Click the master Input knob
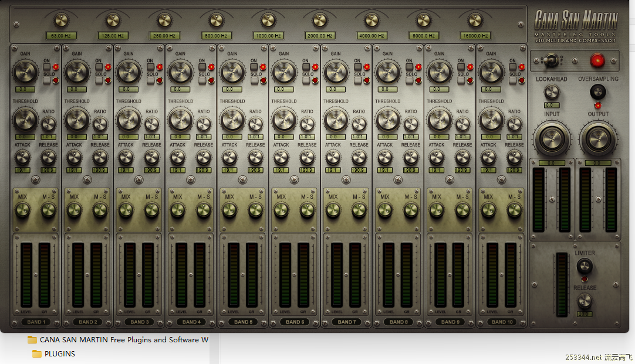The image size is (635, 364). click(x=552, y=138)
